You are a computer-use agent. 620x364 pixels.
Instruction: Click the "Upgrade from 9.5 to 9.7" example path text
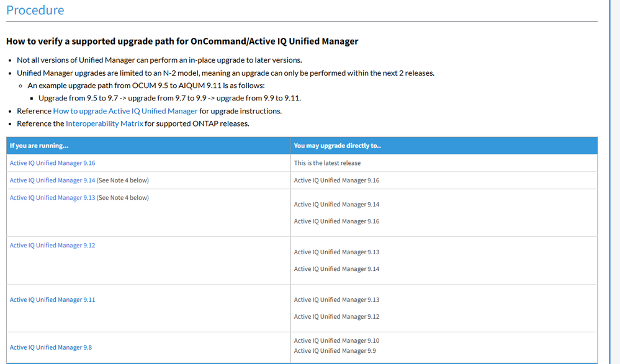pos(169,98)
